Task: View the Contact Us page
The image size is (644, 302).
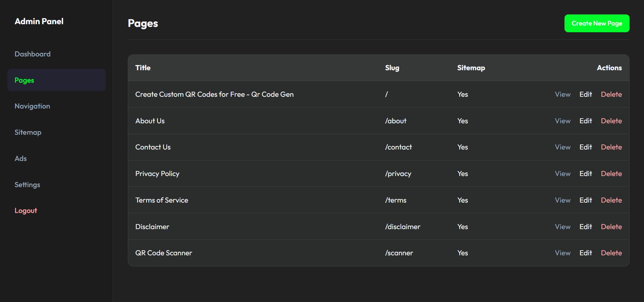Action: 562,147
